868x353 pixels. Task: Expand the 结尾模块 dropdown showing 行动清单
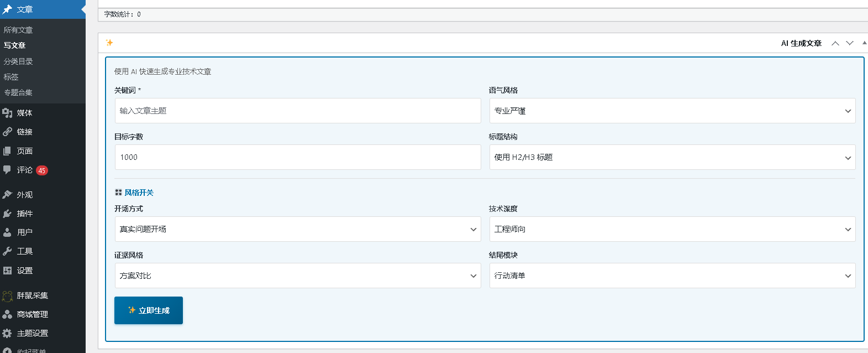click(672, 276)
